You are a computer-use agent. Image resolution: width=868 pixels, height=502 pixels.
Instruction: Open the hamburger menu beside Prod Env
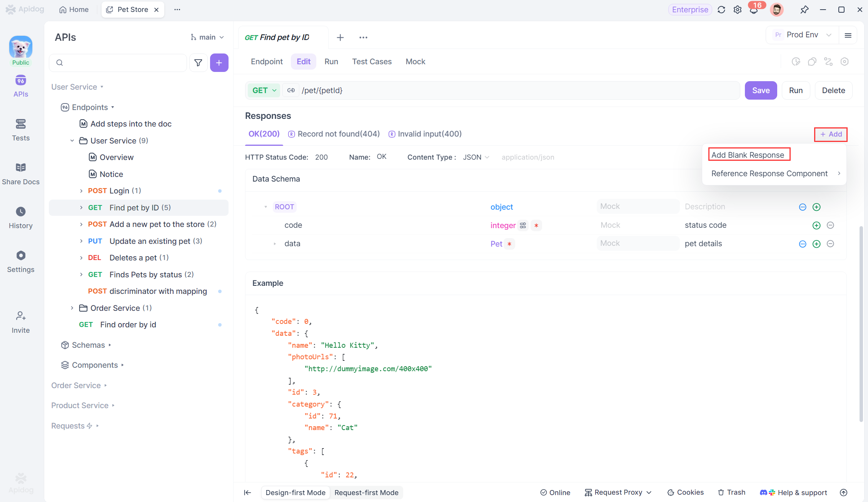[x=848, y=35]
